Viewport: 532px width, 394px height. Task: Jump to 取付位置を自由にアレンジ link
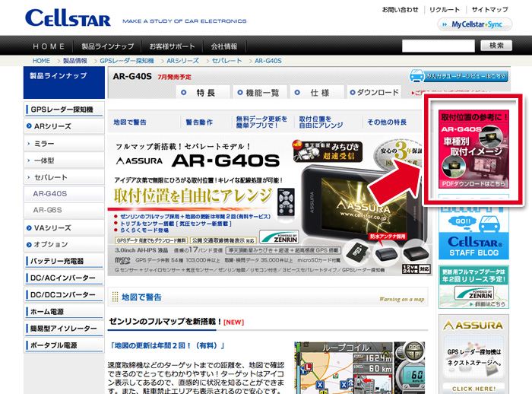[321, 122]
